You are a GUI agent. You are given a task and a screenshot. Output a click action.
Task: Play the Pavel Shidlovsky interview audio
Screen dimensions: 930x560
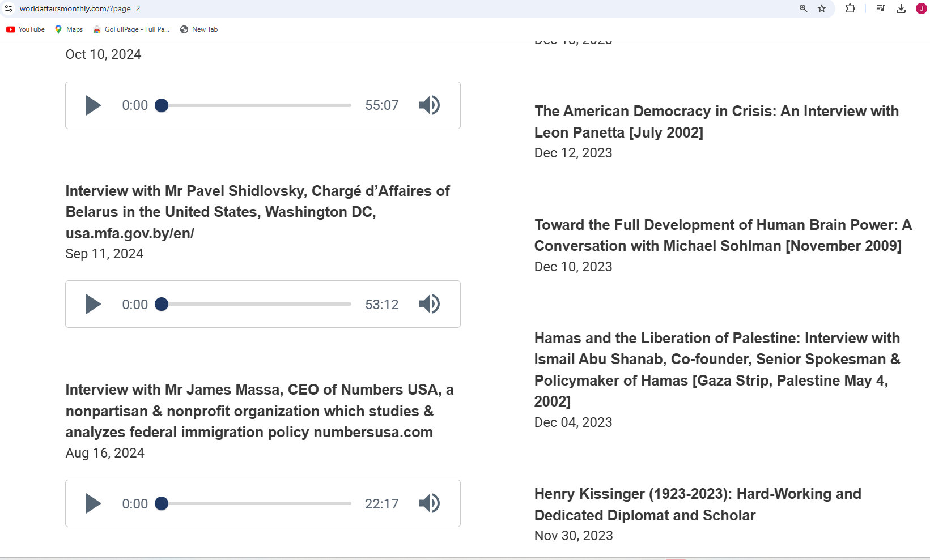[x=93, y=304]
